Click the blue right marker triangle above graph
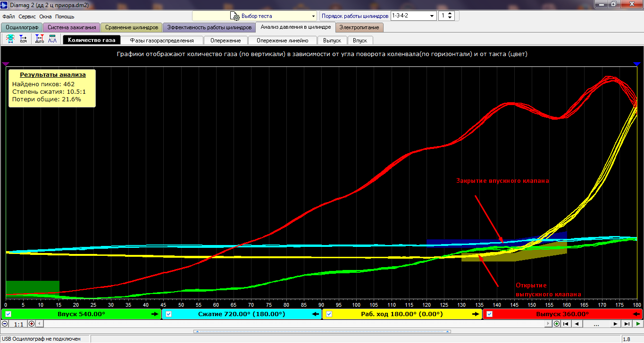 [x=636, y=64]
